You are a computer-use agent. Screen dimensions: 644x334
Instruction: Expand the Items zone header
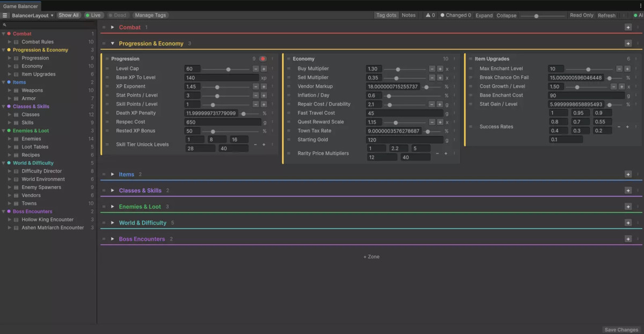click(x=113, y=175)
